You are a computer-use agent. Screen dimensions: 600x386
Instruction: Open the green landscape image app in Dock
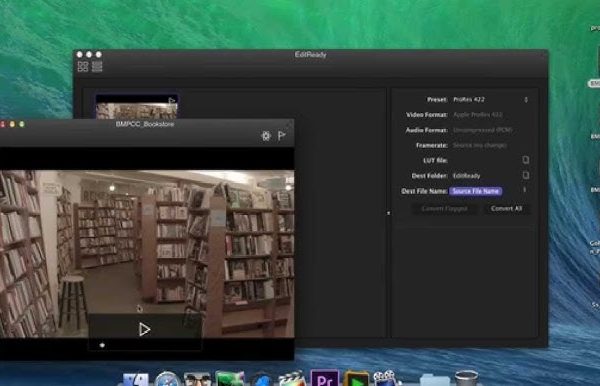[230, 378]
